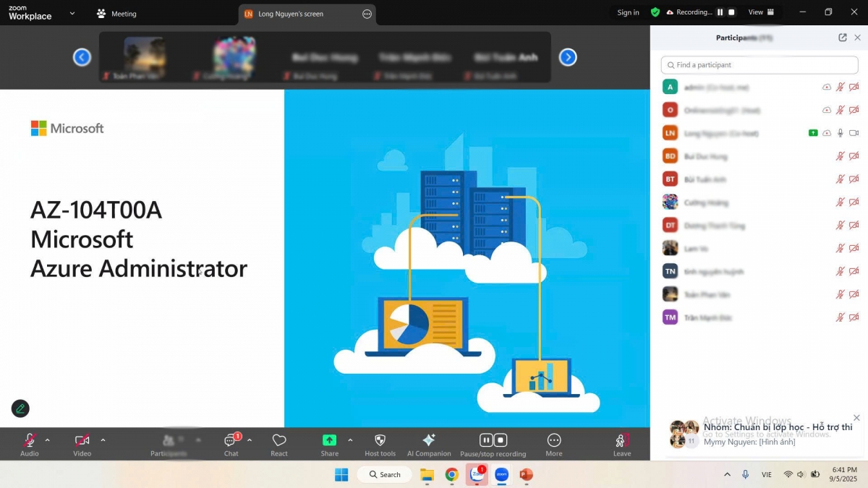Click the tray microphone icon

point(746,475)
